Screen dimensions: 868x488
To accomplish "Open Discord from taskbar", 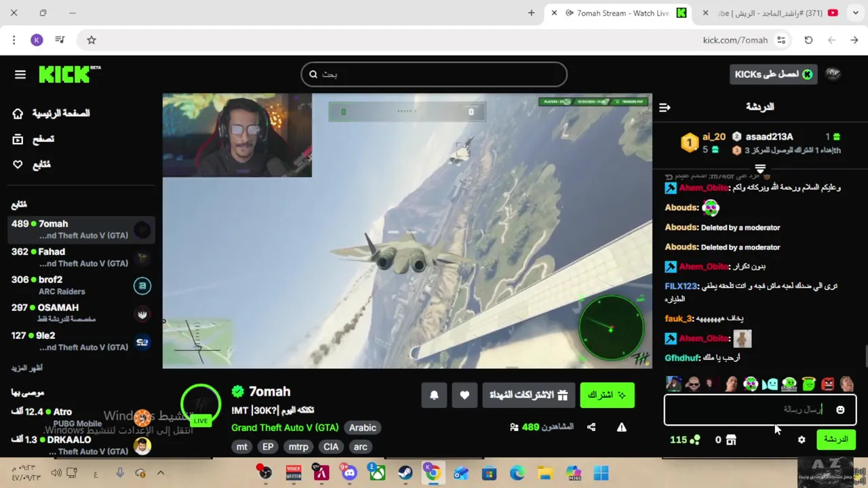I will (349, 473).
